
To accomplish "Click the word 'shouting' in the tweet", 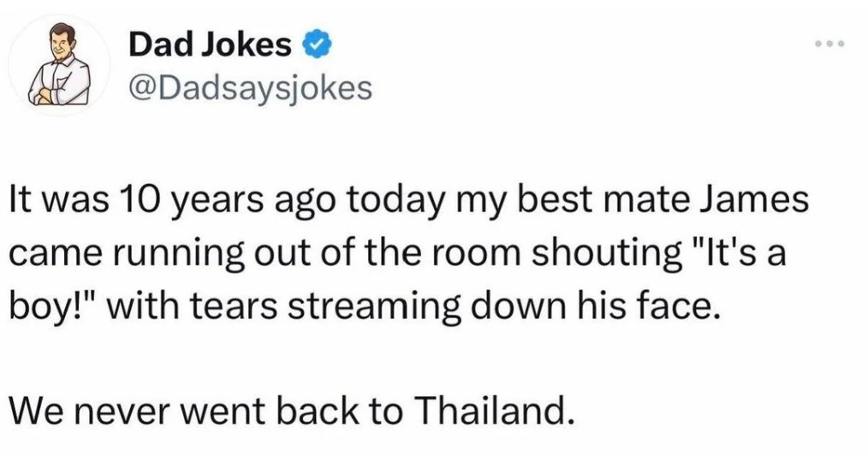I will [607, 254].
